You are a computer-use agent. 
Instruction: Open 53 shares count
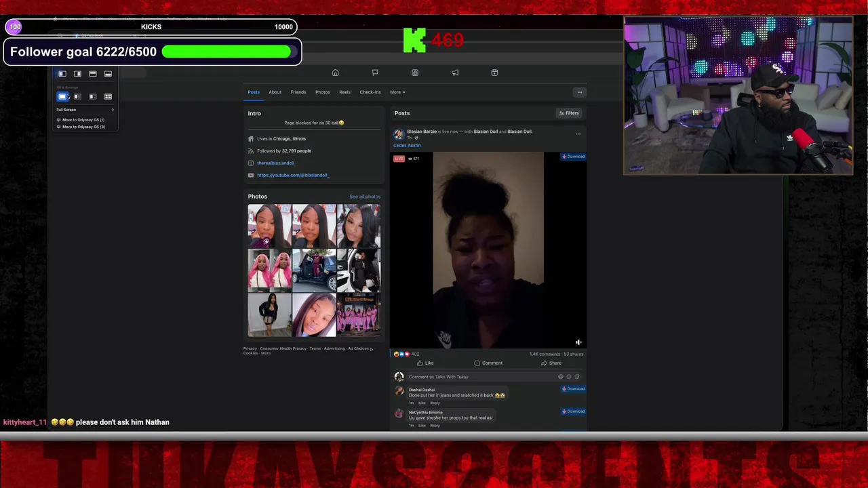coord(573,354)
